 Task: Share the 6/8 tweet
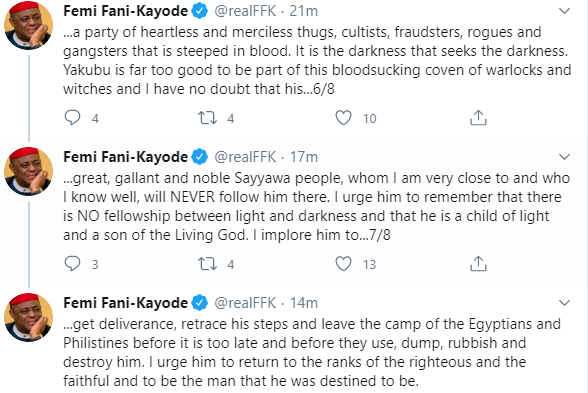(x=478, y=118)
